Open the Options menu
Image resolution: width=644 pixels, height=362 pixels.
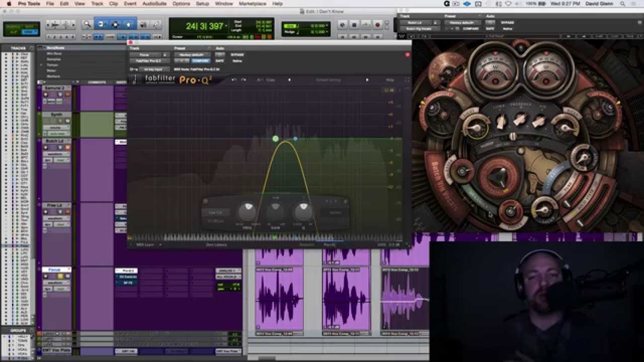[x=181, y=4]
